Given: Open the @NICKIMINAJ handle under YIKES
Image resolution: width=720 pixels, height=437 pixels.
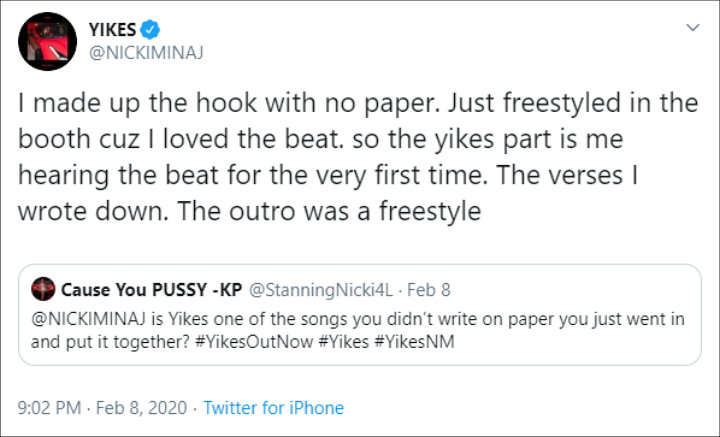Looking at the screenshot, I should click(146, 53).
